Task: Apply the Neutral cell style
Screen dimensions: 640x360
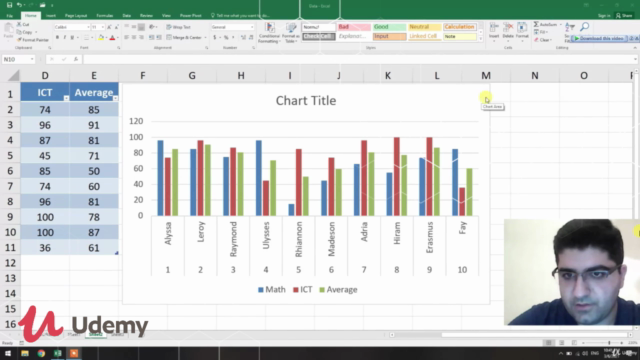Action: 424,27
